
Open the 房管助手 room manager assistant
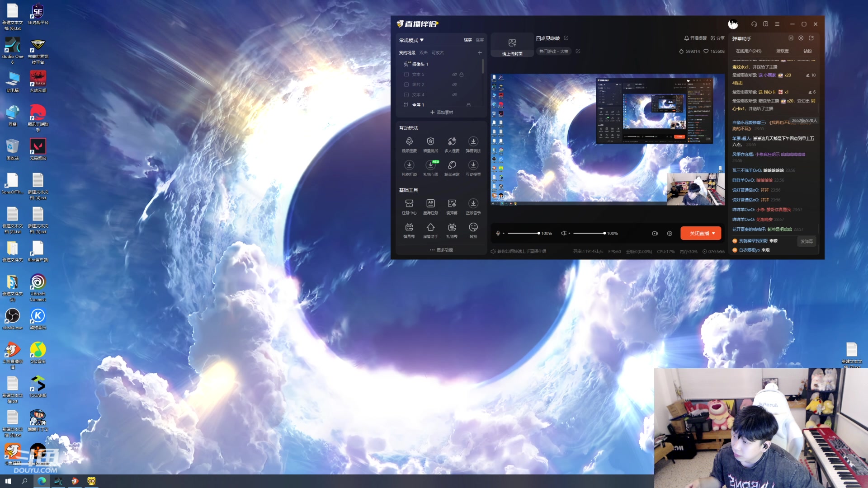[x=430, y=227]
